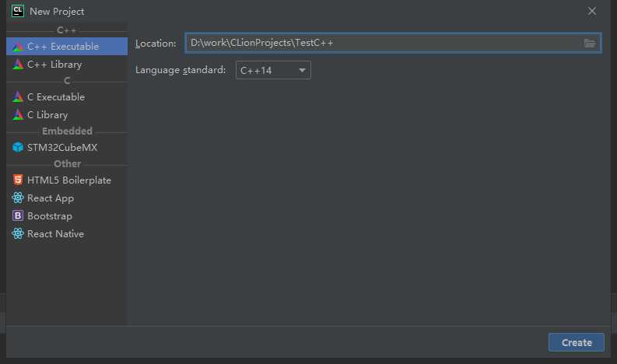Click the React App atom icon
The width and height of the screenshot is (617, 364).
tap(18, 198)
